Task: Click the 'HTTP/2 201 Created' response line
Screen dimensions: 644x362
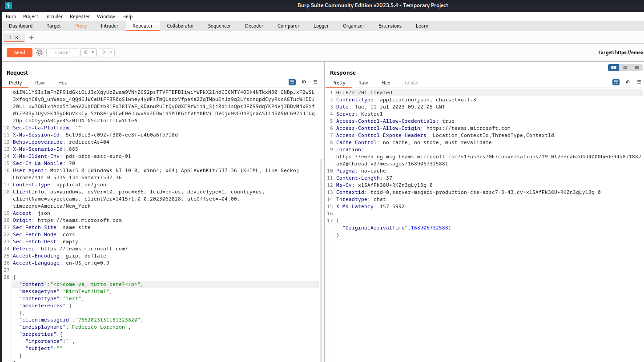Action: 364,93
